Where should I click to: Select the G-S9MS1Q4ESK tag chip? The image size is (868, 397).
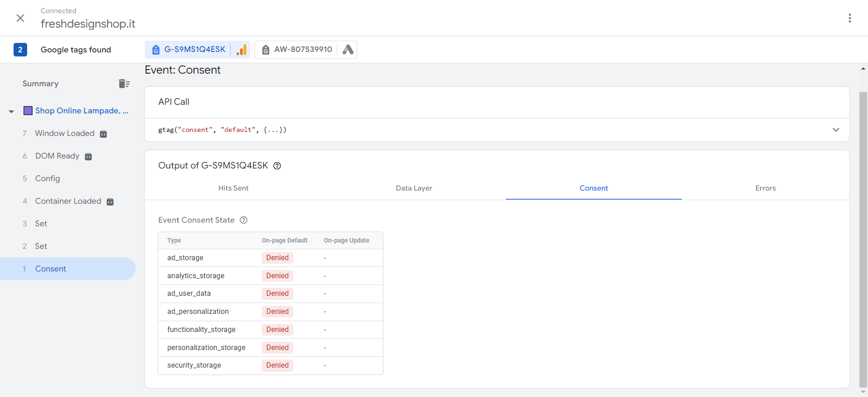[x=194, y=50]
